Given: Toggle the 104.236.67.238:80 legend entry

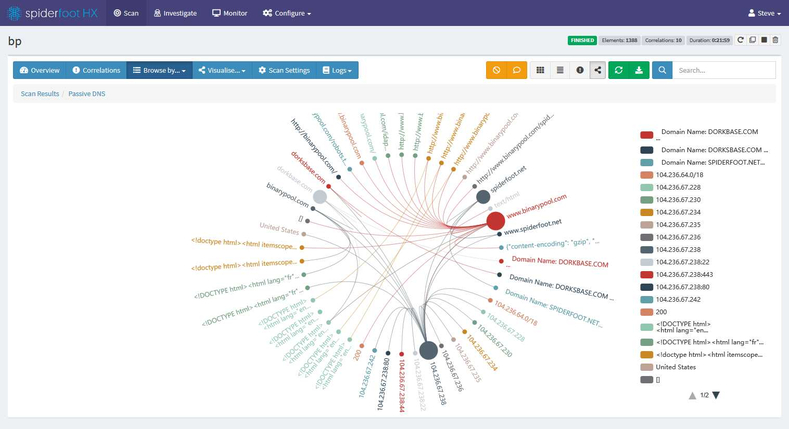Looking at the screenshot, I should [675, 287].
